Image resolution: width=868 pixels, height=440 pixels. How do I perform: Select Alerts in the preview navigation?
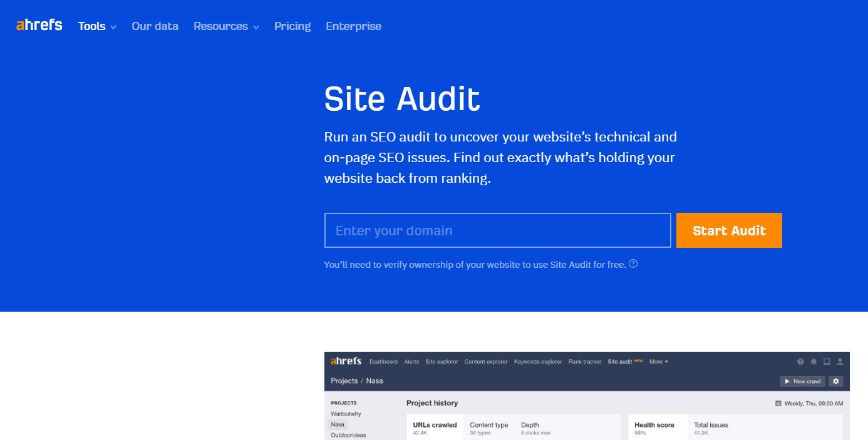pyautogui.click(x=411, y=362)
